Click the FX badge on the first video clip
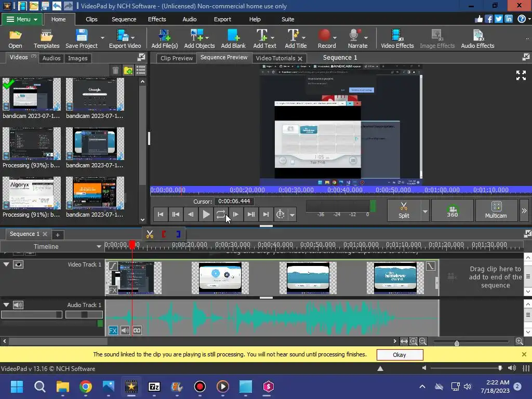 click(x=113, y=290)
